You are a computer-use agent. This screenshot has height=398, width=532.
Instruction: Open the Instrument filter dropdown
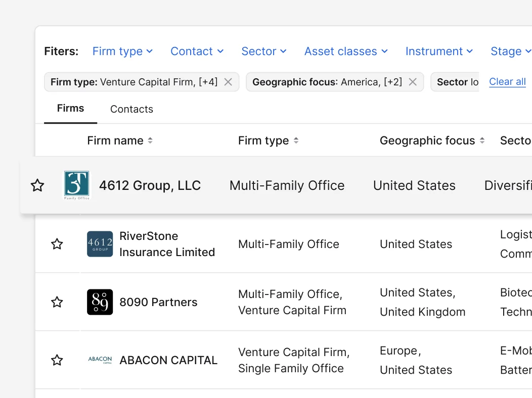439,51
